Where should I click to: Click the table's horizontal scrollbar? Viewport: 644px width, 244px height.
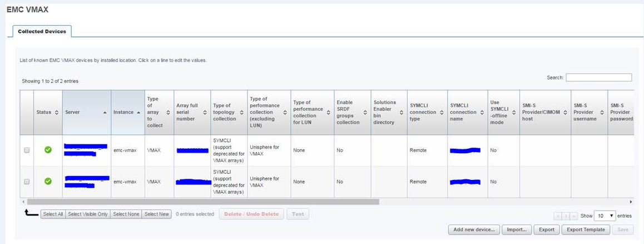(200, 202)
